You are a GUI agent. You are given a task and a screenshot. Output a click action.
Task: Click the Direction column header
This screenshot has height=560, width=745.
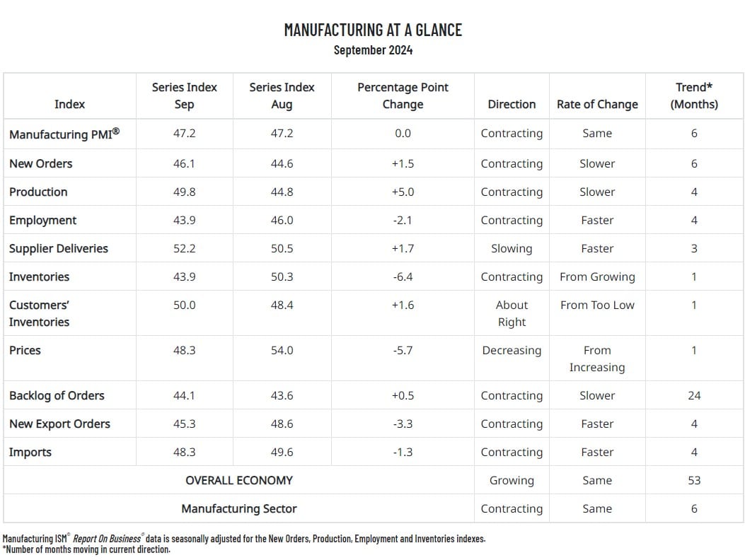tap(512, 104)
